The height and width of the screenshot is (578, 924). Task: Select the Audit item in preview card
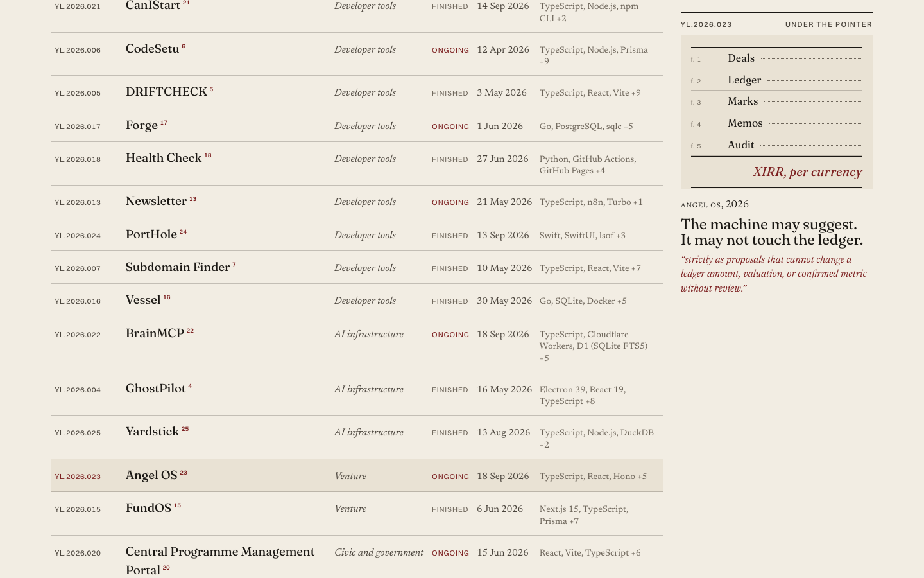(741, 145)
